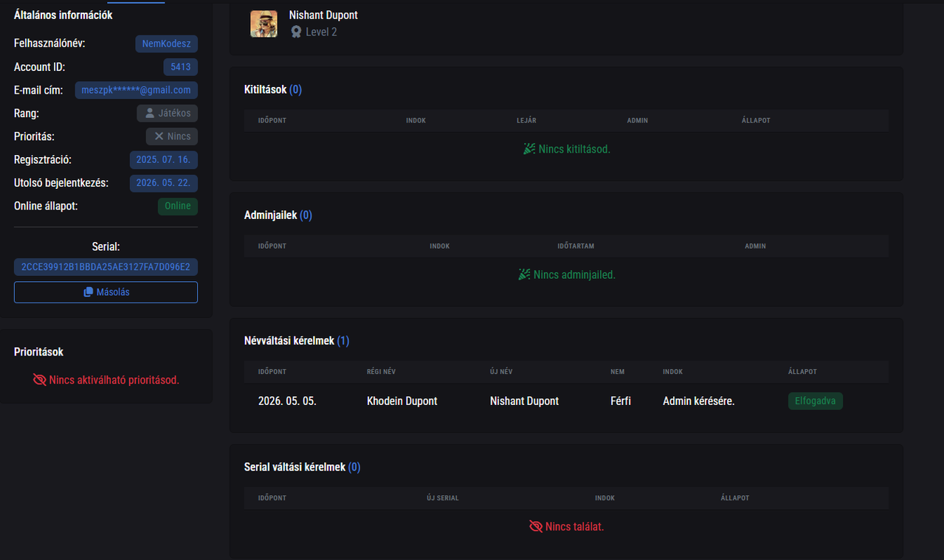Click the Account ID value 5413

click(x=180, y=67)
